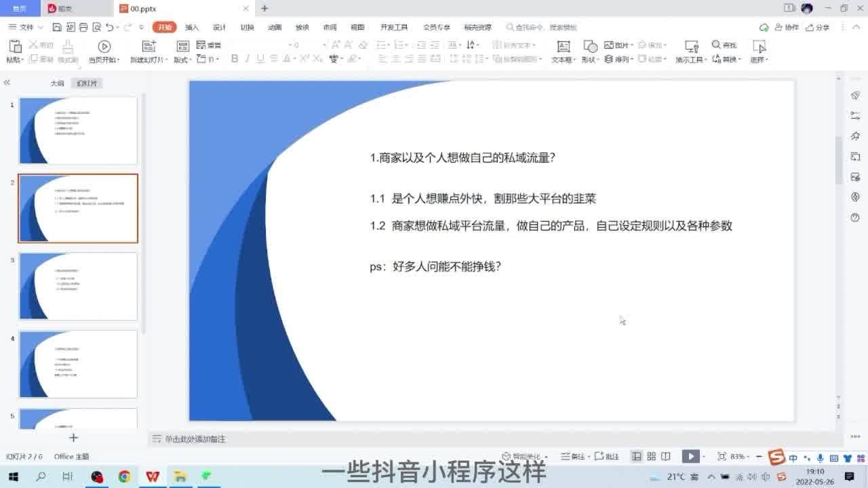Image resolution: width=868 pixels, height=488 pixels.
Task: Click the Paste (粘贴) icon
Action: (14, 47)
